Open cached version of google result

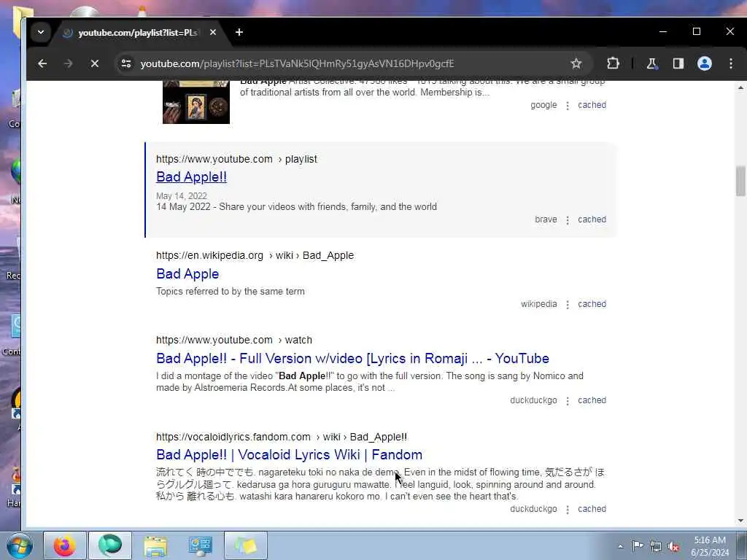tap(592, 105)
